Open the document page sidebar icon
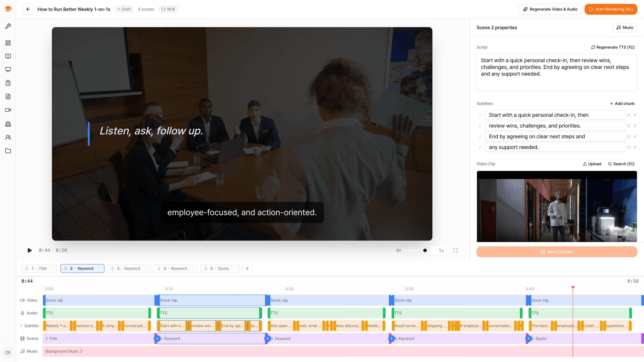 coord(8,97)
